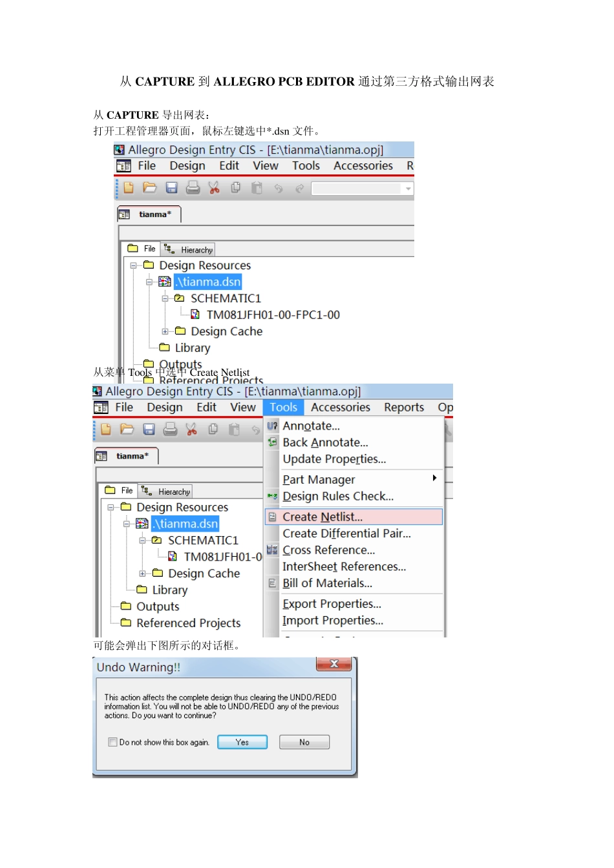Click the schematic page icon beside TM081JFH01-00-FPC1-00
The width and height of the screenshot is (614, 868).
(195, 315)
